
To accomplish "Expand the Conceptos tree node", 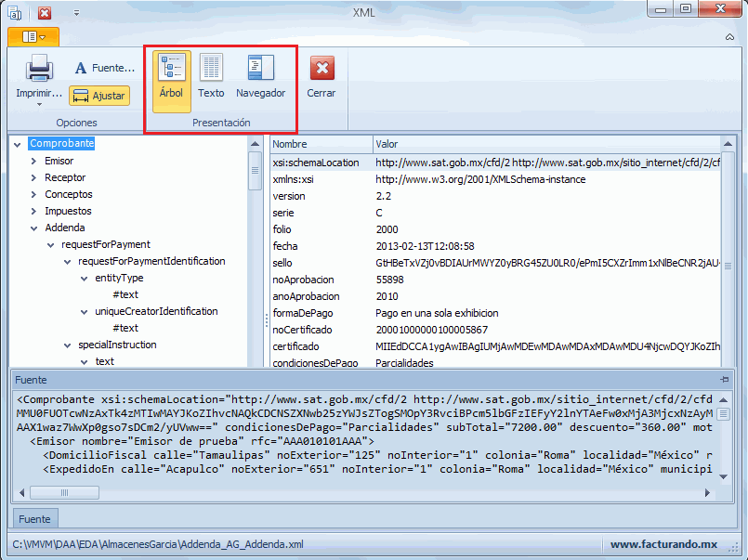I will (x=34, y=195).
